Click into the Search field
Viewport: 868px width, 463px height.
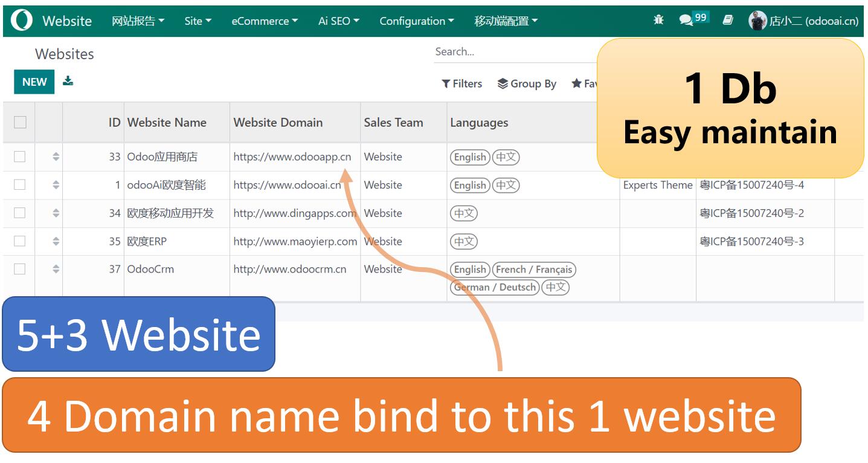coord(515,52)
